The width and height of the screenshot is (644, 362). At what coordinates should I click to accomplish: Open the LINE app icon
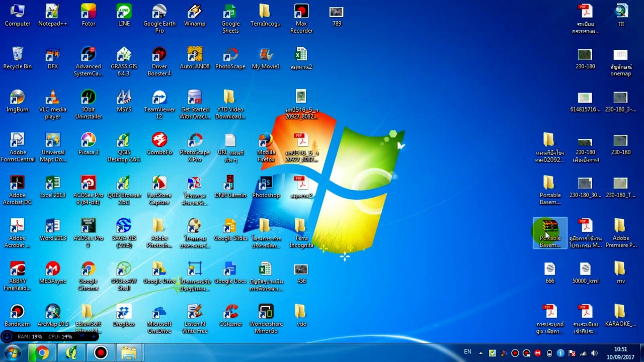tap(124, 15)
